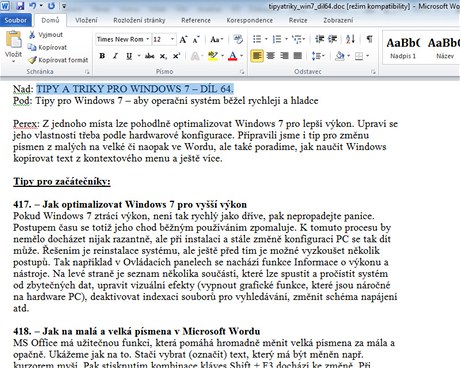
Task: Click the Save icon in quick access toolbar
Action: coord(20,6)
